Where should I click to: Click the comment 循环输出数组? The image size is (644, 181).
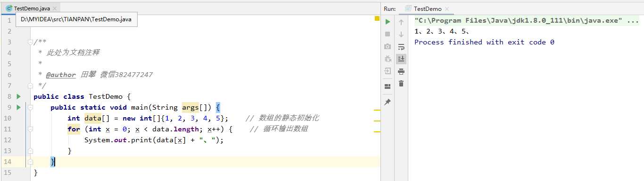click(285, 129)
